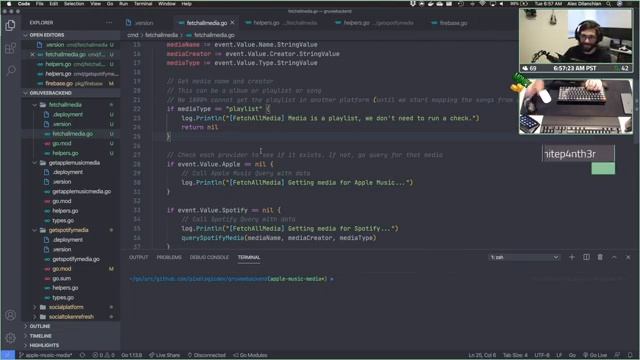Expand the socialplatform folder
The width and height of the screenshot is (640, 360).
(66, 307)
